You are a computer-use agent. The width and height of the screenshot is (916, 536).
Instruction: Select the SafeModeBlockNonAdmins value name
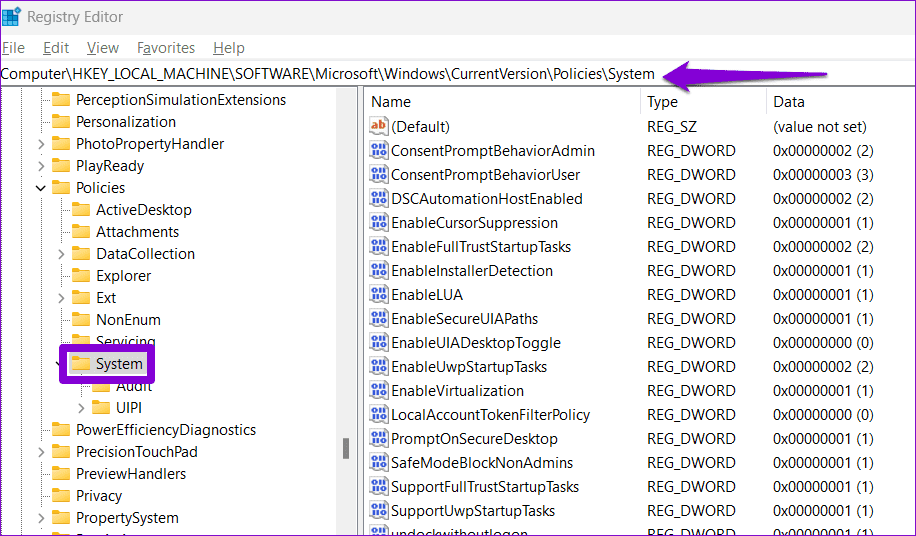[x=482, y=462]
